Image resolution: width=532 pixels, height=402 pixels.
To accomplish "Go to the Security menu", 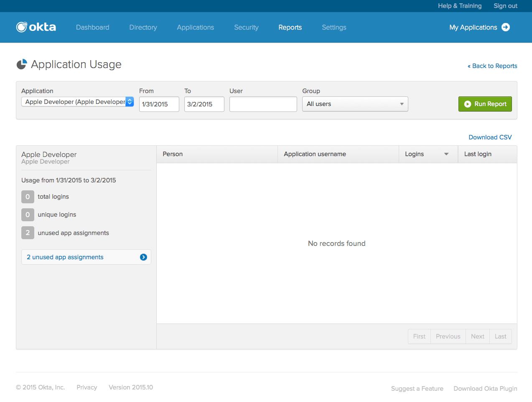I will click(246, 28).
